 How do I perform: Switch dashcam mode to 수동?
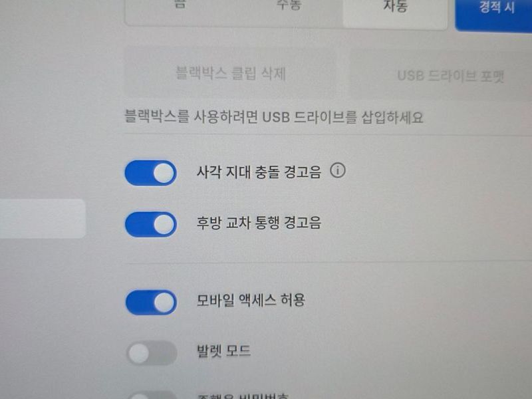coord(289,5)
